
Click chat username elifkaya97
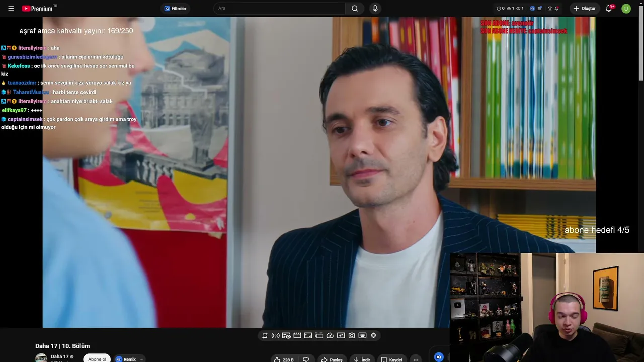pyautogui.click(x=14, y=110)
